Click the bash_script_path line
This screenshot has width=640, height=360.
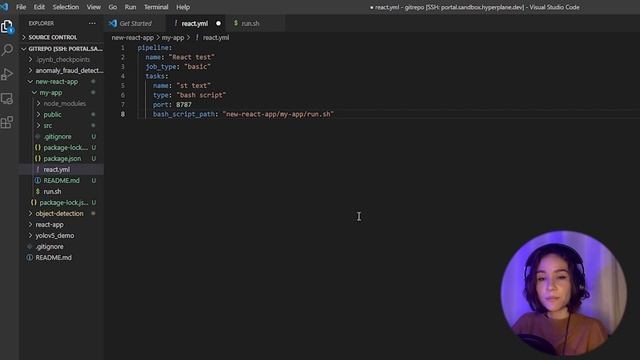(x=243, y=114)
